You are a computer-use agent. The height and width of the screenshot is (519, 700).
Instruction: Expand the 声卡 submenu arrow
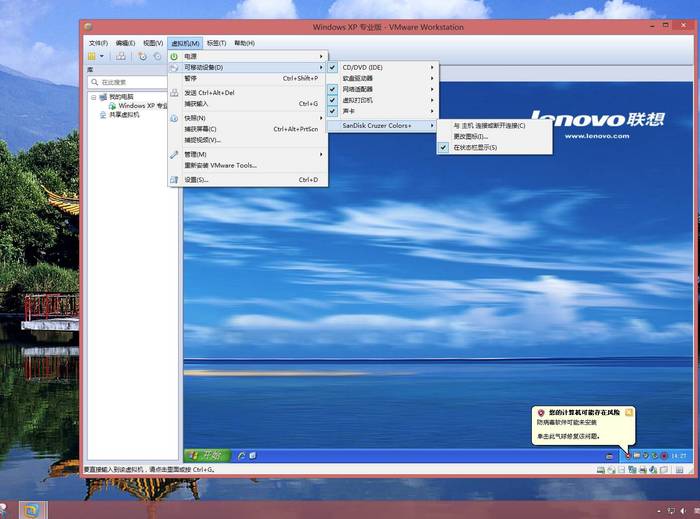(432, 111)
